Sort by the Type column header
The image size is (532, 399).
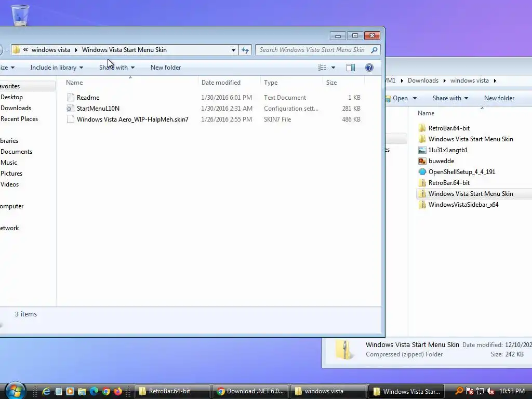tap(292, 83)
